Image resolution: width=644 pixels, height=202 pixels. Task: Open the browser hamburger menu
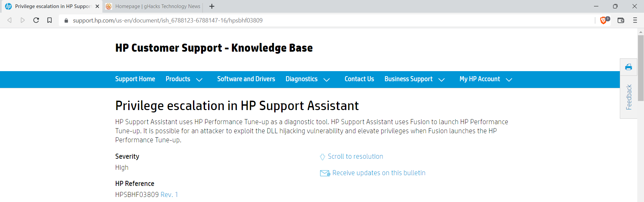pos(635,20)
